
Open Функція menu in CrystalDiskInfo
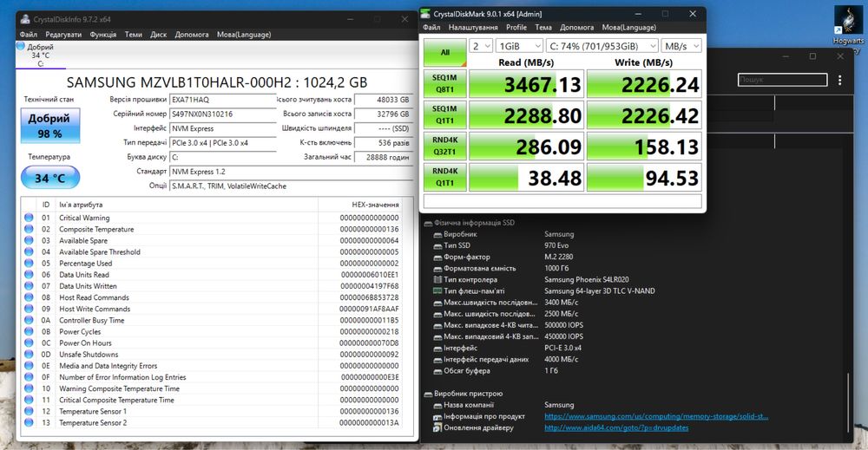[x=103, y=35]
